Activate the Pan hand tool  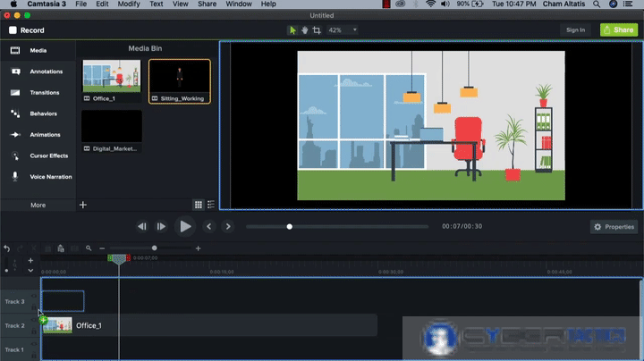(304, 29)
